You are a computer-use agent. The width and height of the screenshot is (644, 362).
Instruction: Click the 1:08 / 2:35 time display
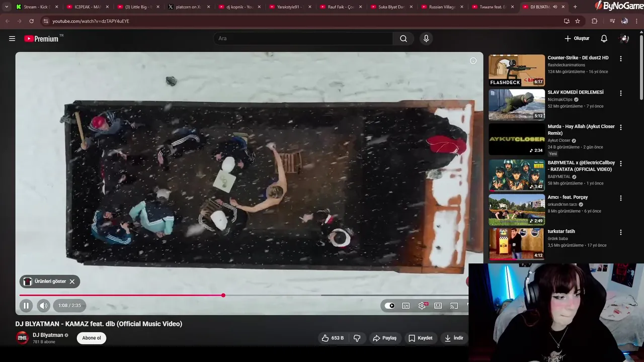pyautogui.click(x=69, y=306)
